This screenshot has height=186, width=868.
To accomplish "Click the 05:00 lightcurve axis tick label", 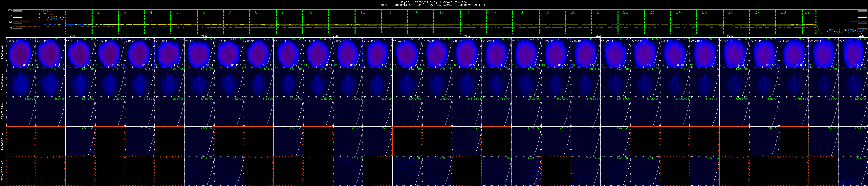I will [x=598, y=36].
